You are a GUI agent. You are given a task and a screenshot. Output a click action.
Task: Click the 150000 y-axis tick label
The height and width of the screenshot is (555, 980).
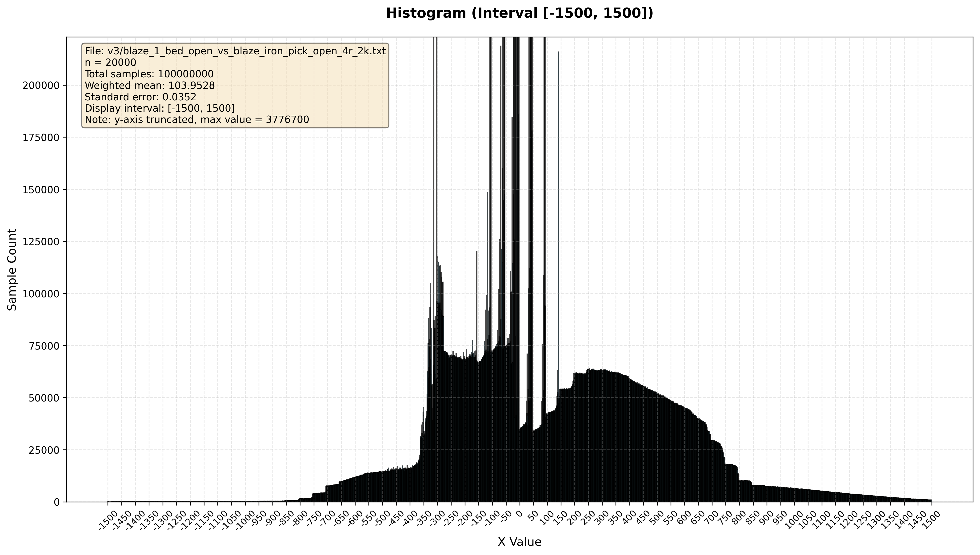coord(41,189)
